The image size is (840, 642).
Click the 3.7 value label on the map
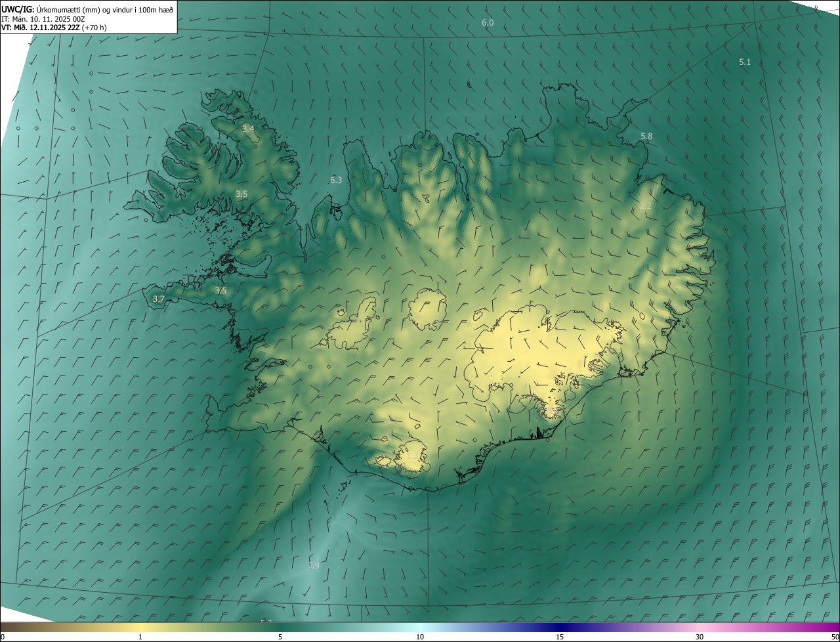click(158, 299)
